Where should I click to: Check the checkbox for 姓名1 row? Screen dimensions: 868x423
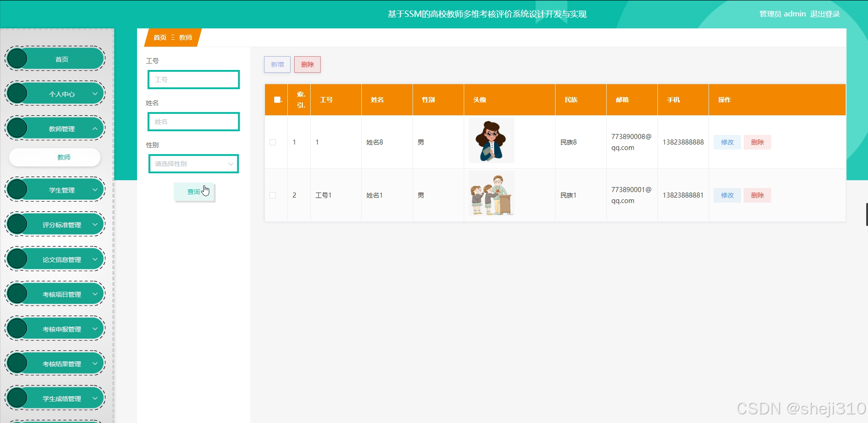point(273,195)
